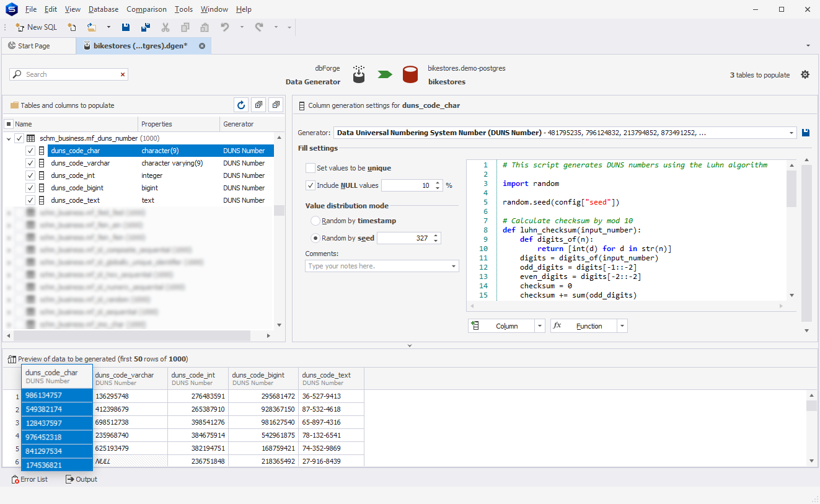Click the Undo arrow icon
This screenshot has width=820, height=504.
225,27
